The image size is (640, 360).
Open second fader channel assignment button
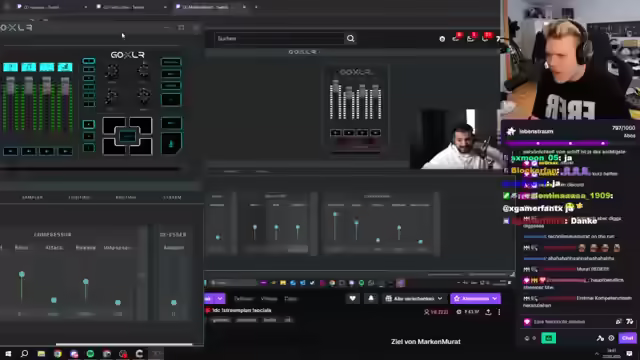[29, 67]
